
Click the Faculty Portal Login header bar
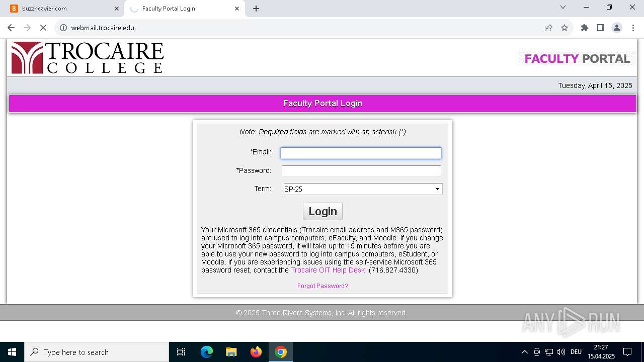[x=323, y=104]
